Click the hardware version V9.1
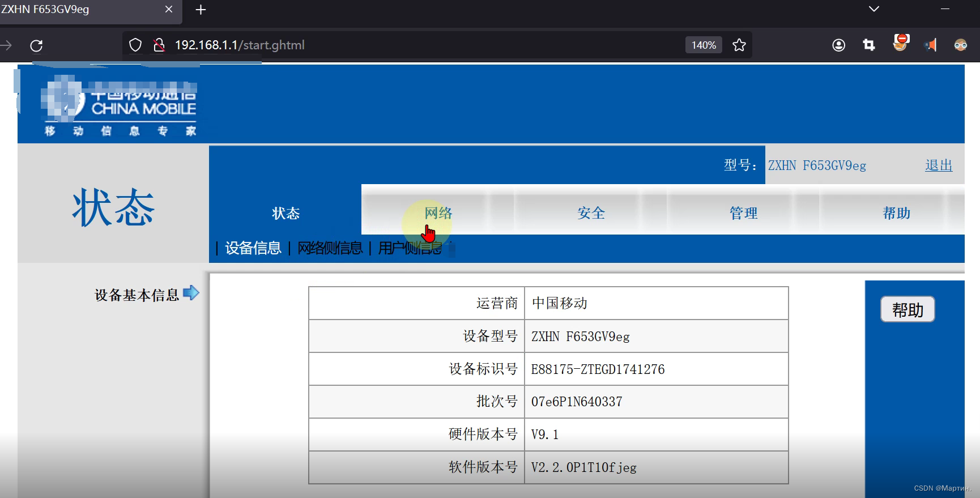 click(545, 435)
